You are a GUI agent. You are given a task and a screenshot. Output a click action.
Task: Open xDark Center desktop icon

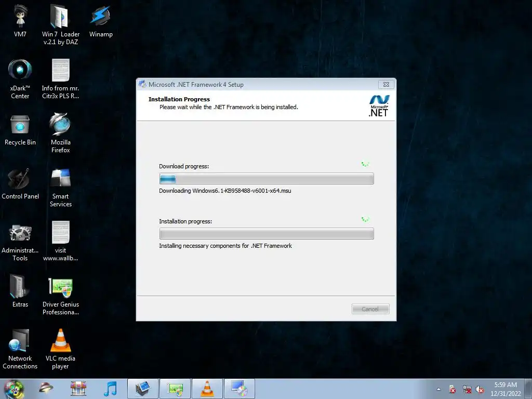[20, 79]
